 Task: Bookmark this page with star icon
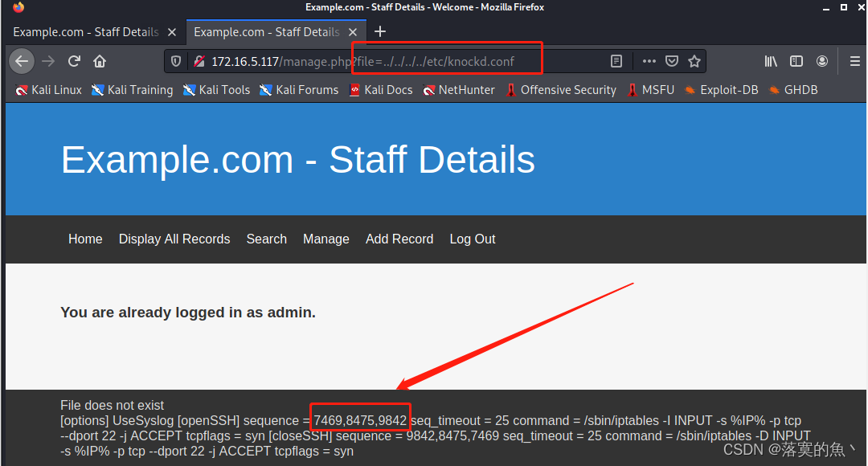pos(694,61)
